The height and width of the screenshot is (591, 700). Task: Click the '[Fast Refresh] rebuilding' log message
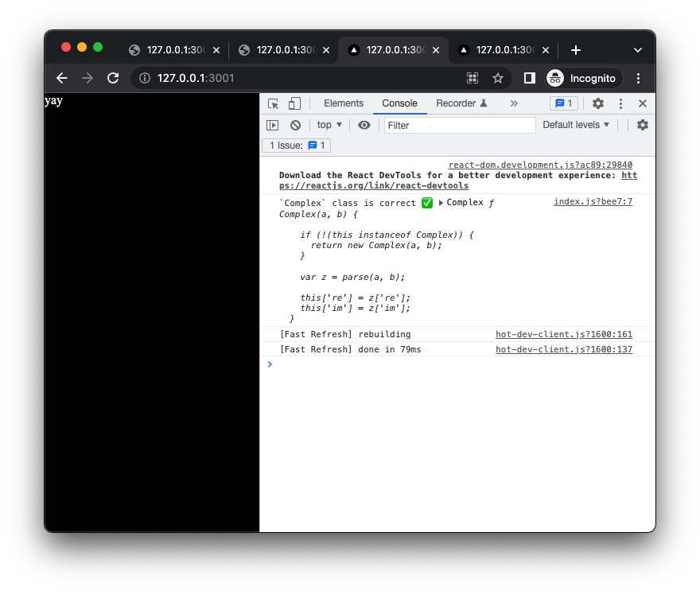pos(345,334)
